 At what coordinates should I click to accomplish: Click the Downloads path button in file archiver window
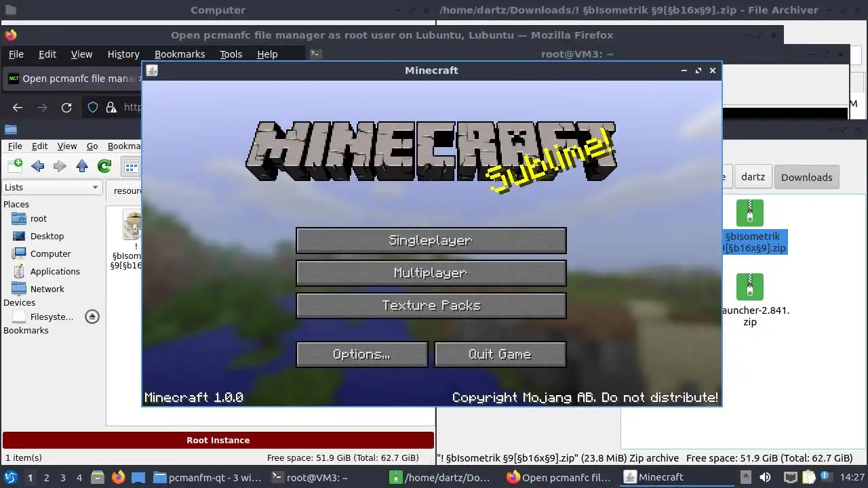[806, 178]
